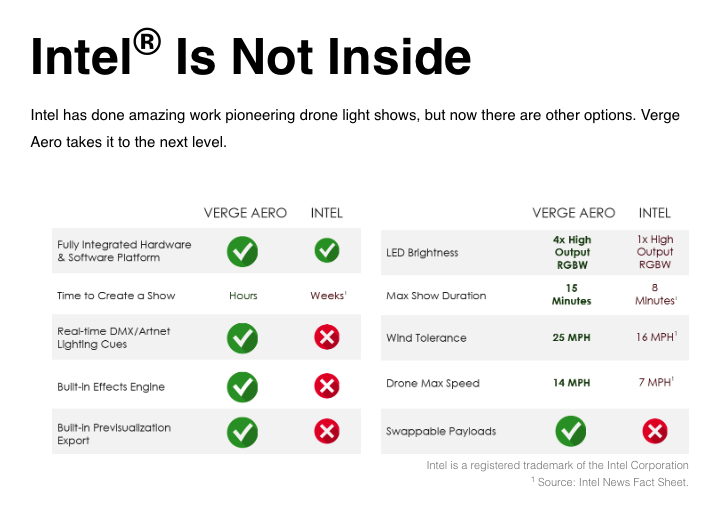Click Verge Aero checkmark for Integrated Hardware Platform
The width and height of the screenshot is (711, 512).
[x=243, y=251]
